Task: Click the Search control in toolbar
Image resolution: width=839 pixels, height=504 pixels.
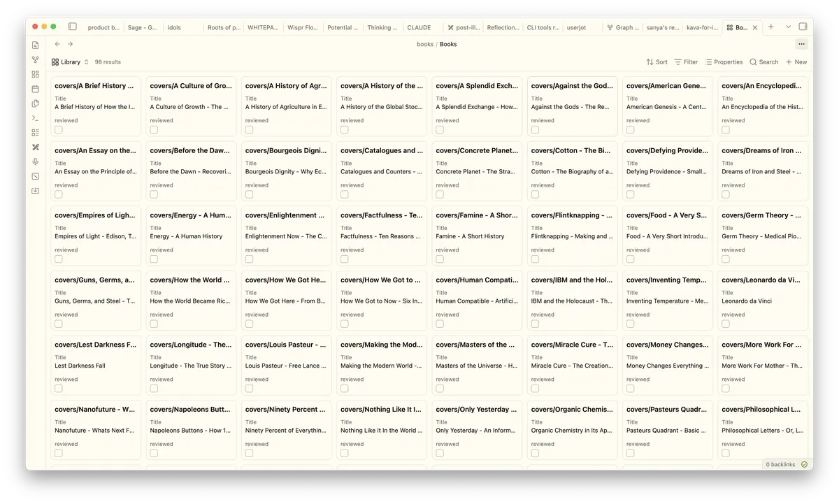Action: [x=764, y=62]
